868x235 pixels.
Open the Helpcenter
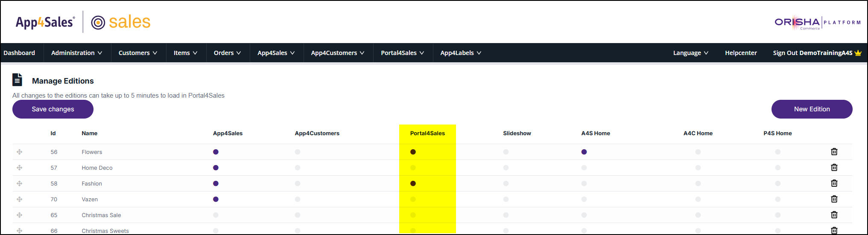(x=741, y=53)
